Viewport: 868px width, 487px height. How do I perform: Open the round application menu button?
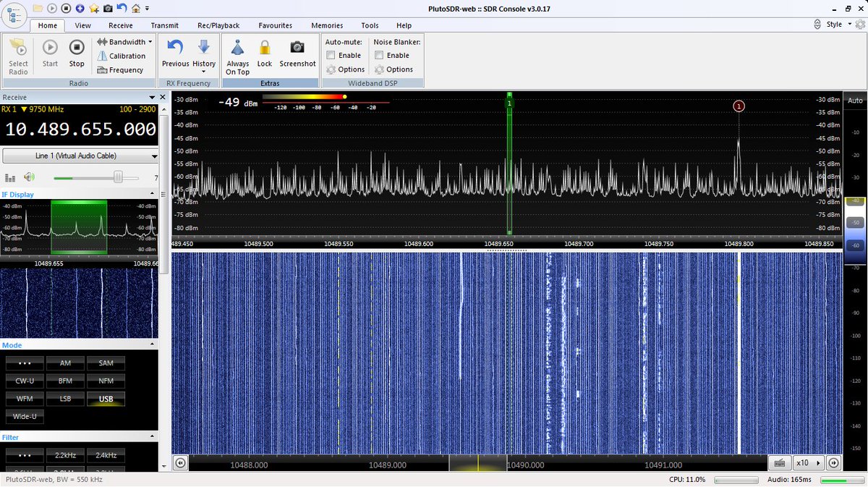(x=14, y=14)
